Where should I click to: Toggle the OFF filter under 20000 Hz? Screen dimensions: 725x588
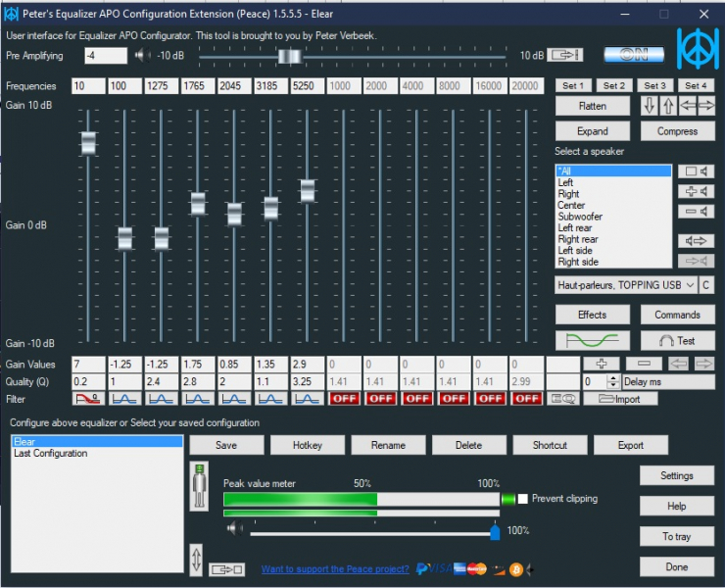tap(527, 399)
